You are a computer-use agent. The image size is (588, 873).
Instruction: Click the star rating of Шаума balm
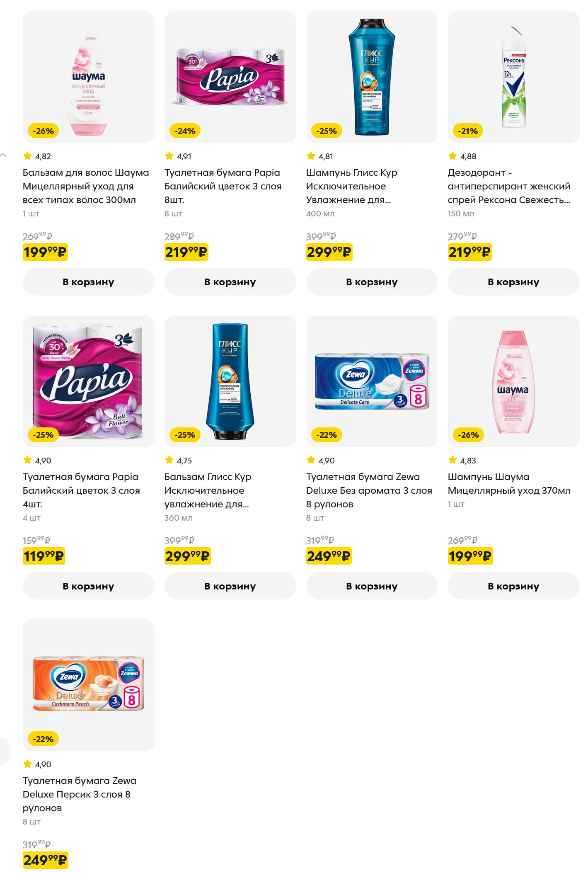37,156
